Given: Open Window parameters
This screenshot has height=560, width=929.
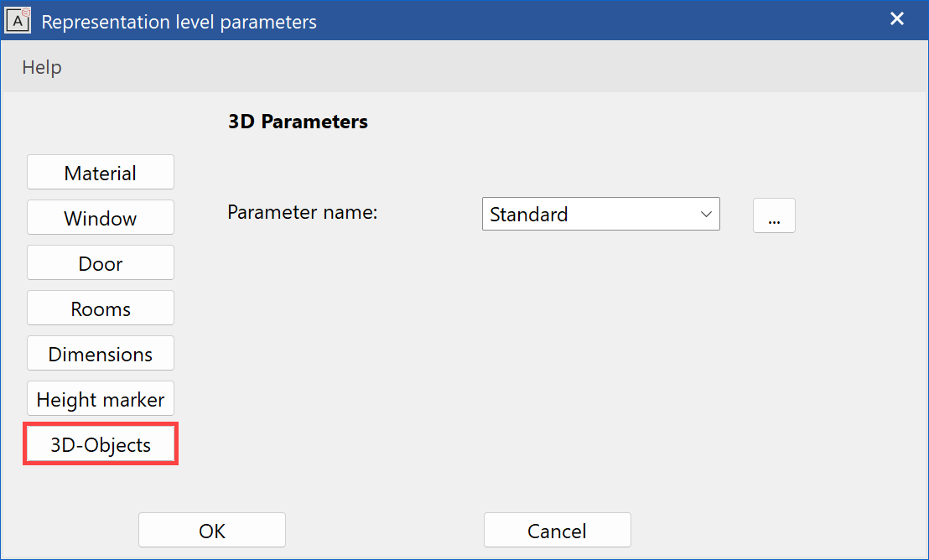Looking at the screenshot, I should [100, 217].
